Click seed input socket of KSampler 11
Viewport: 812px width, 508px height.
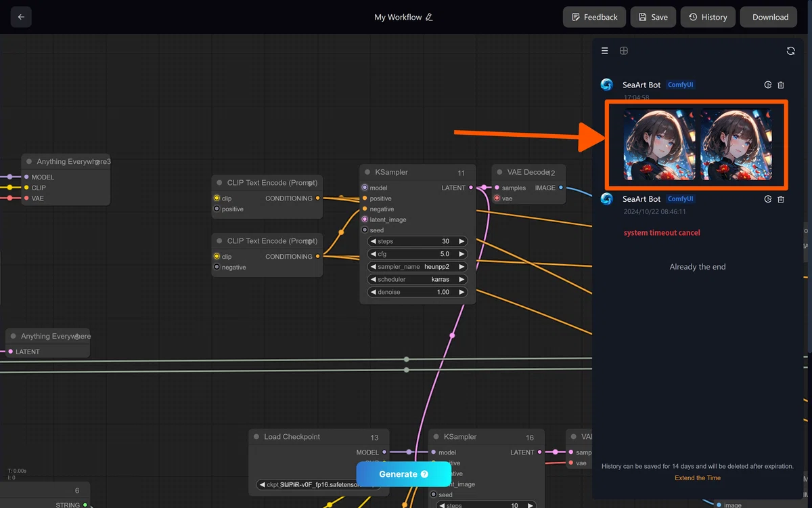point(365,230)
